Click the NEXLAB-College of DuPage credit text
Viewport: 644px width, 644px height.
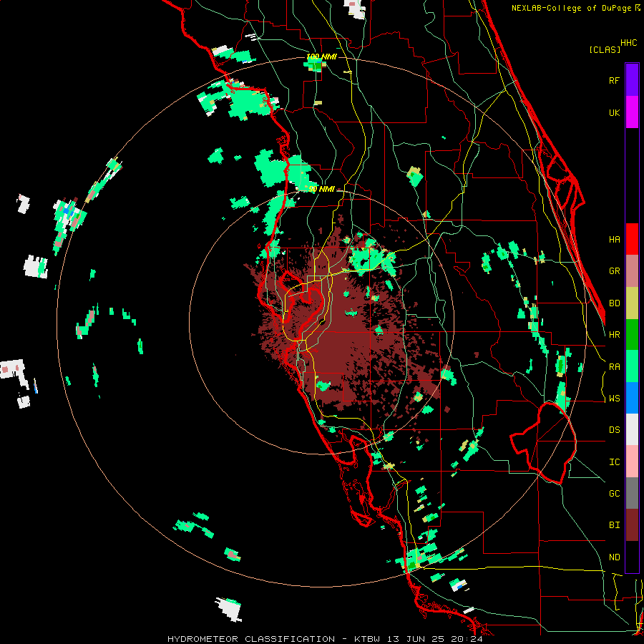click(572, 8)
